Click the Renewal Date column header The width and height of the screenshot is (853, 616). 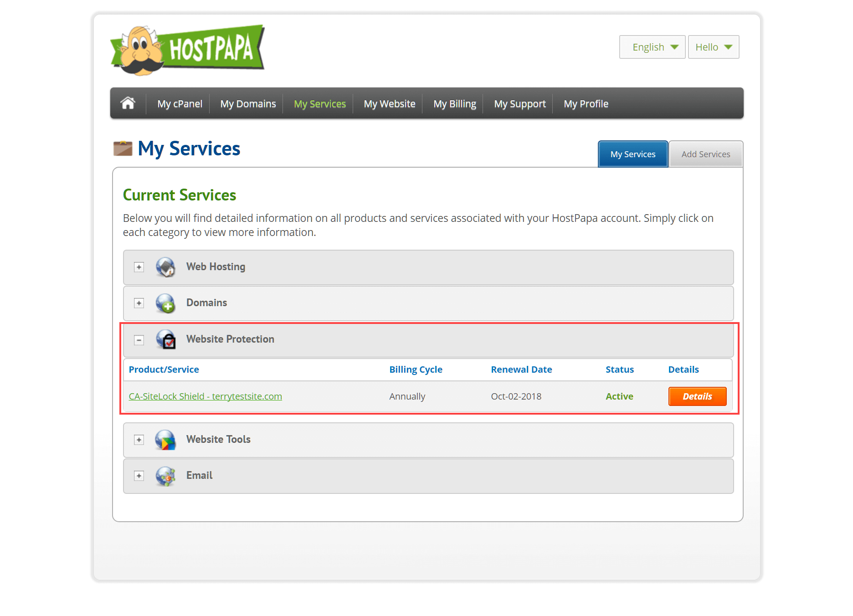[521, 370]
